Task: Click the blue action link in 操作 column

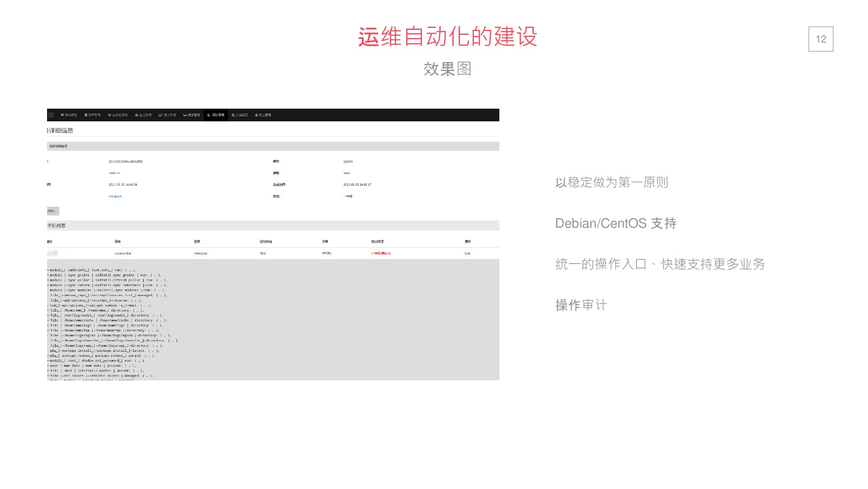Action: pos(468,254)
